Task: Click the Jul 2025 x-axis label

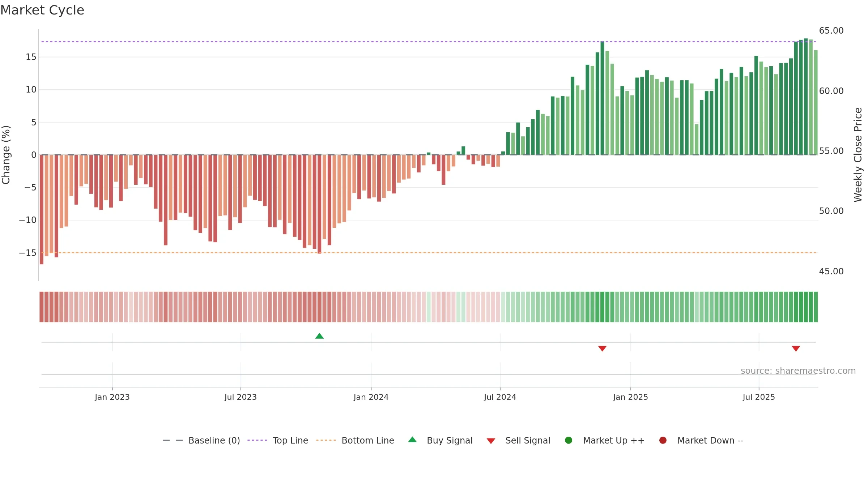Action: 759,397
